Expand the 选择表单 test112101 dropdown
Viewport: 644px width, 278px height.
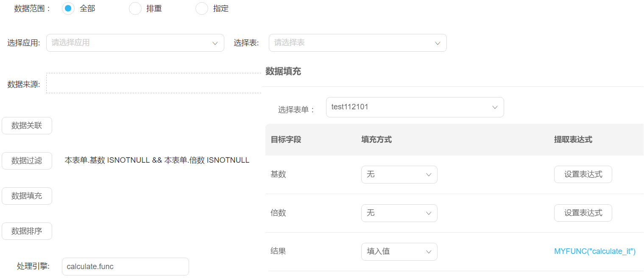point(415,107)
